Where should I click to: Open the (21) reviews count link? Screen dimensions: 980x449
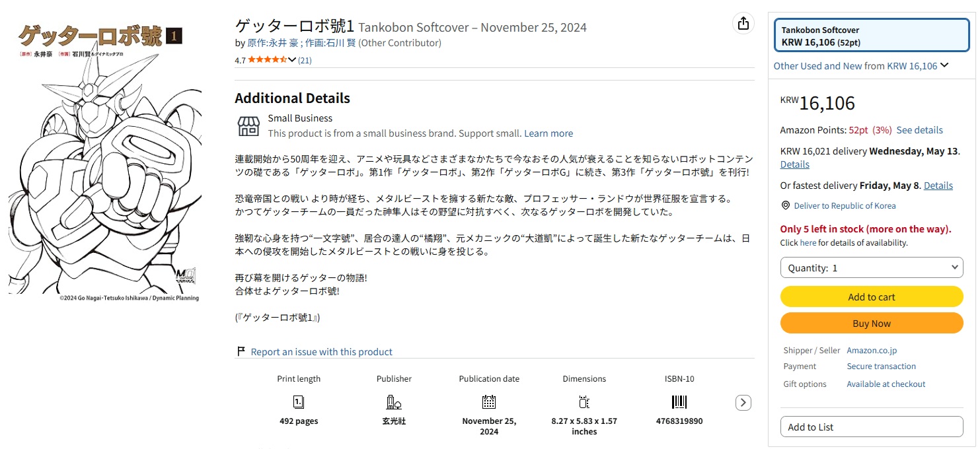tap(305, 60)
